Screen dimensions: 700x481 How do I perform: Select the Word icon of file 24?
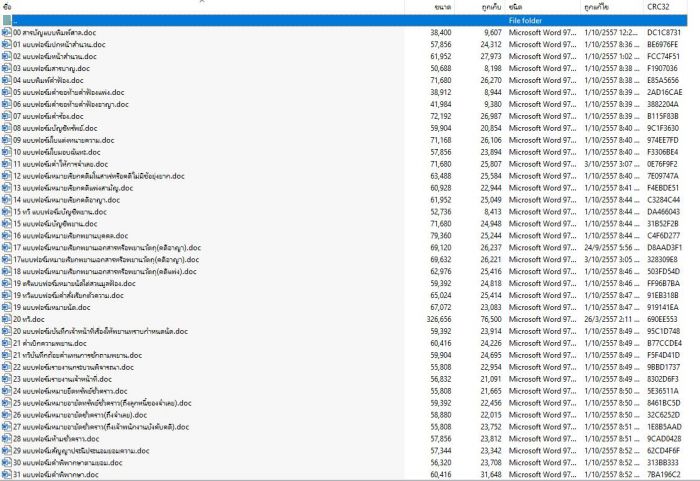pyautogui.click(x=7, y=391)
